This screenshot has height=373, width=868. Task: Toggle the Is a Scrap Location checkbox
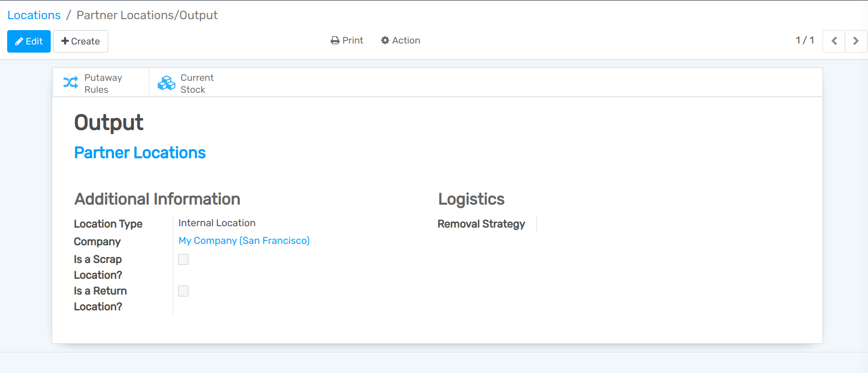[x=183, y=259]
